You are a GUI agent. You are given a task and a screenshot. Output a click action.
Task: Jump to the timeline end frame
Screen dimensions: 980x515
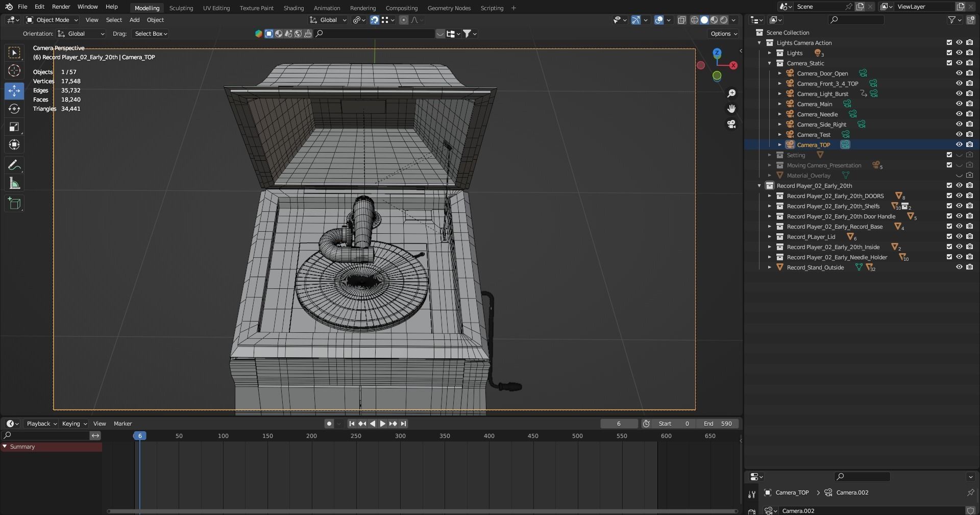click(403, 424)
